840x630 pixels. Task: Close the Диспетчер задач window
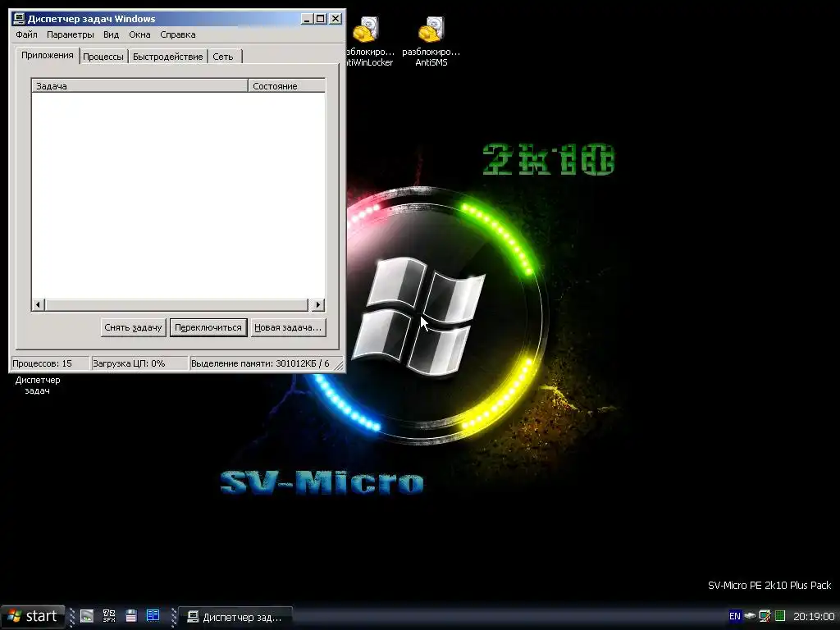[x=336, y=19]
